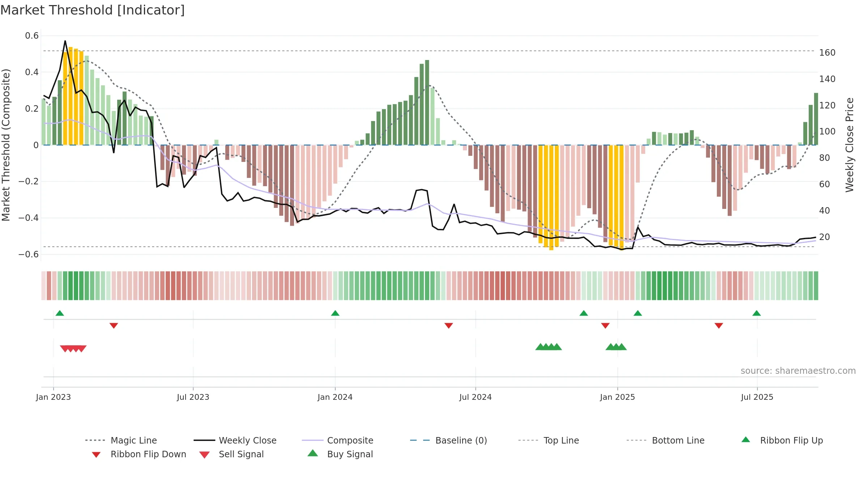Click the ribbon flip up marker just after Jan 2025
The image size is (868, 488).
[x=638, y=313]
